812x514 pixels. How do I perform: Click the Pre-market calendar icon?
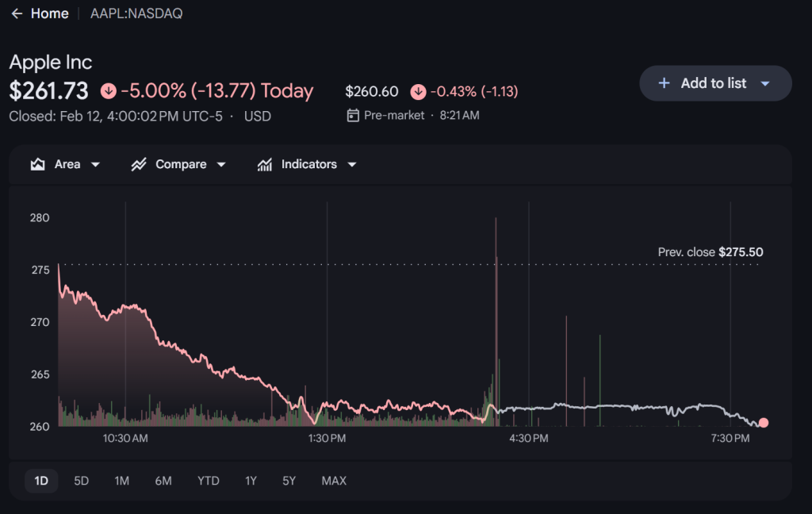pyautogui.click(x=353, y=116)
